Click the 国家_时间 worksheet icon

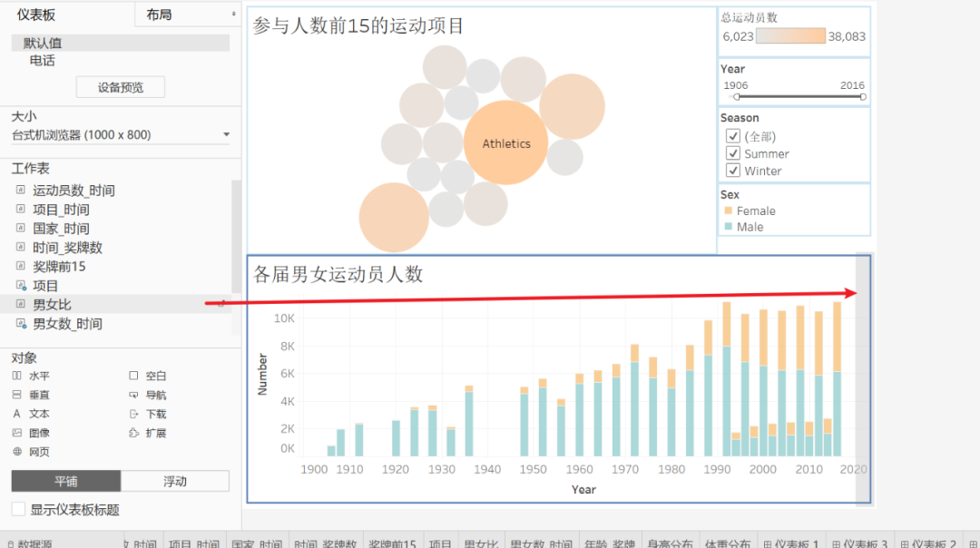click(20, 228)
